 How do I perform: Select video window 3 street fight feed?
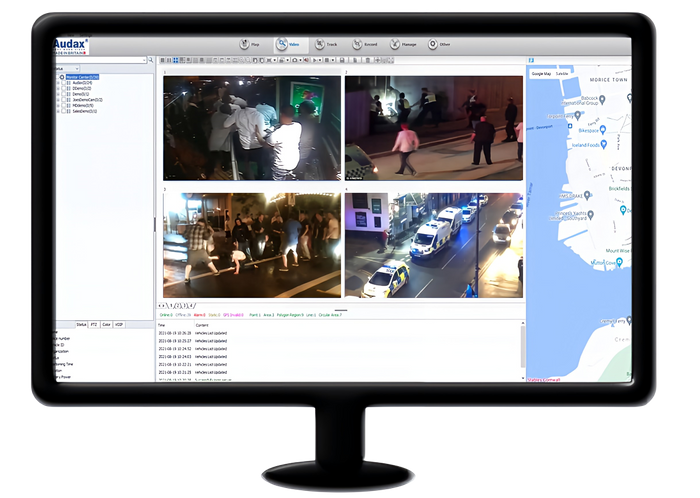(x=252, y=245)
